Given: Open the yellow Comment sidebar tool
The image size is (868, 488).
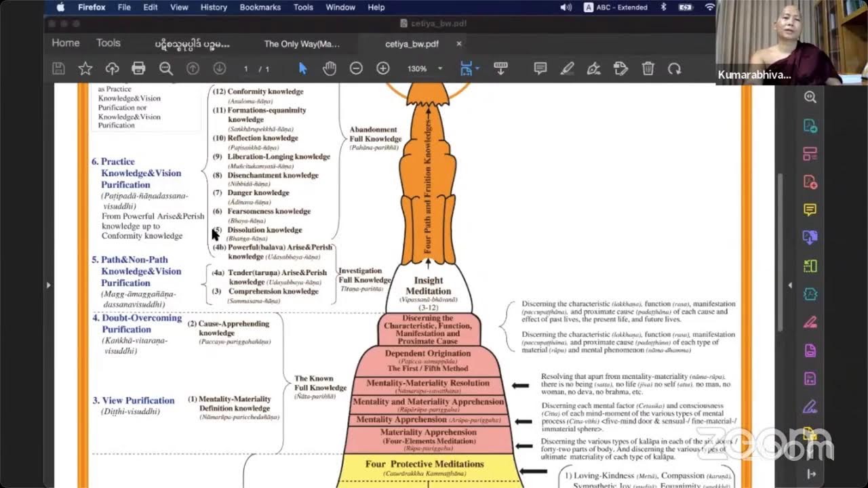Looking at the screenshot, I should (x=810, y=210).
